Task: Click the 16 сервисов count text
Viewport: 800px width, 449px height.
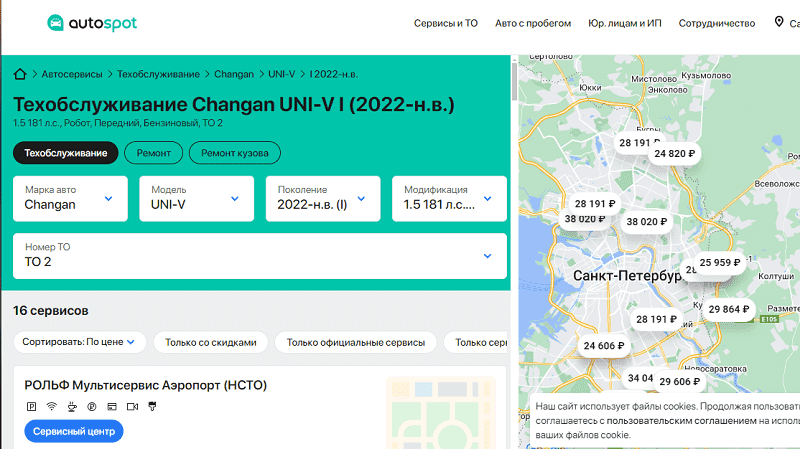Action: (x=51, y=311)
